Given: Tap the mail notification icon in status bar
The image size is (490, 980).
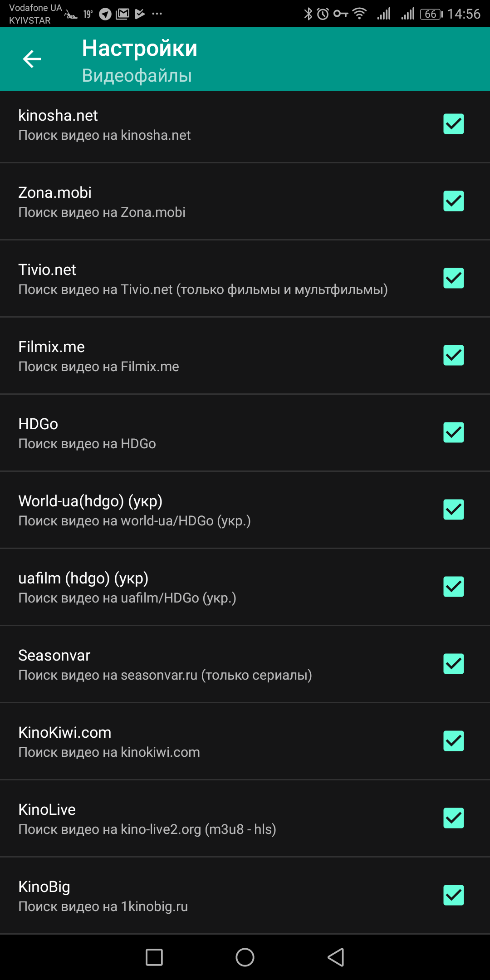Looking at the screenshot, I should [122, 14].
